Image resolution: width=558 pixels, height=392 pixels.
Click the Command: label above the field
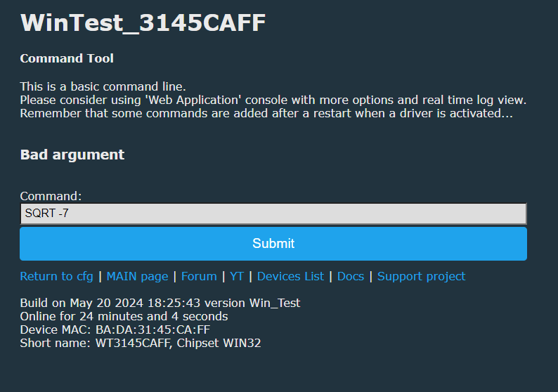click(x=51, y=196)
